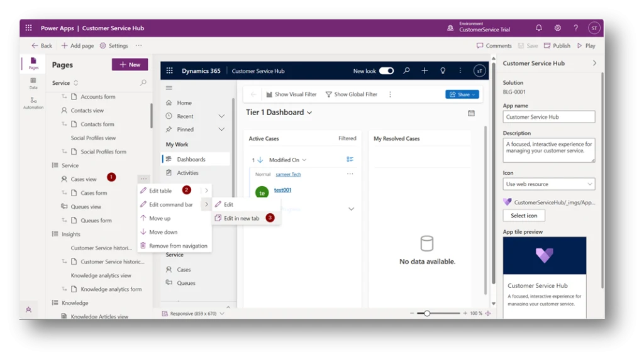Select Move up in context menu
The image size is (644, 359).
point(160,218)
